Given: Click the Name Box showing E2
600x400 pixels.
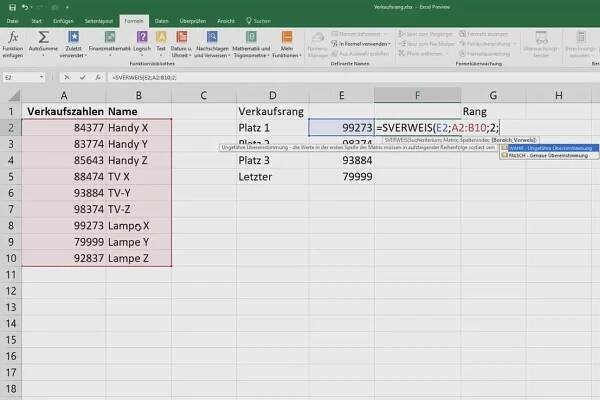Looking at the screenshot, I should (x=20, y=75).
